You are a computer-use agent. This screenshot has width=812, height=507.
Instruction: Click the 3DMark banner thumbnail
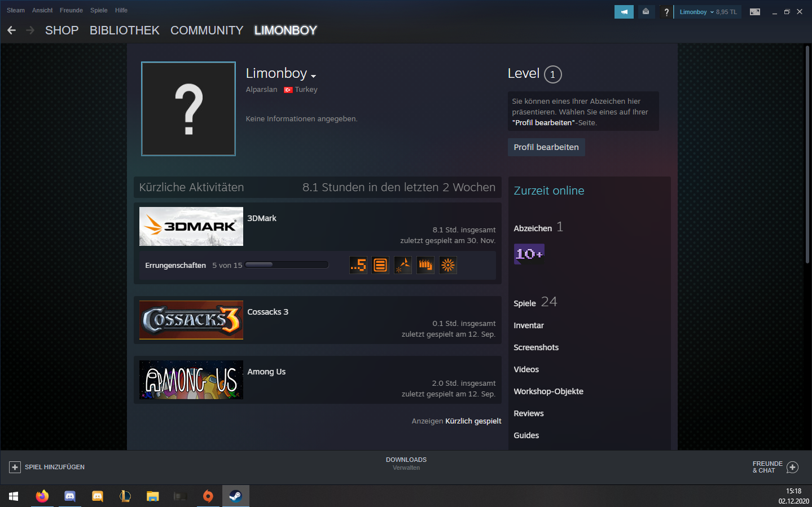coord(191,226)
